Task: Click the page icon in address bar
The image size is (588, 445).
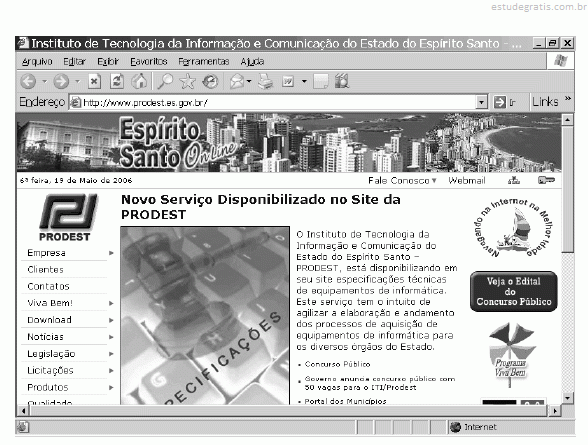Action: tap(76, 102)
